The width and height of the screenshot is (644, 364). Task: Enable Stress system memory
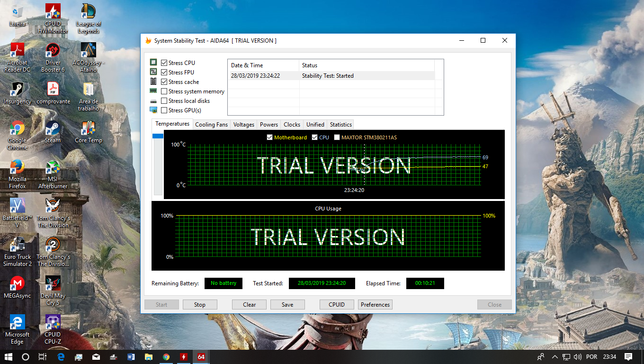[x=164, y=91]
